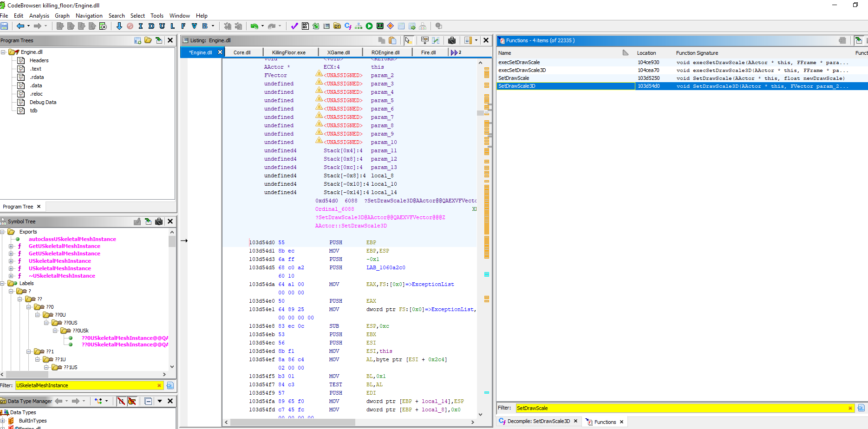Click the purple checkmark toolbar icon
868x429 pixels.
(x=294, y=26)
